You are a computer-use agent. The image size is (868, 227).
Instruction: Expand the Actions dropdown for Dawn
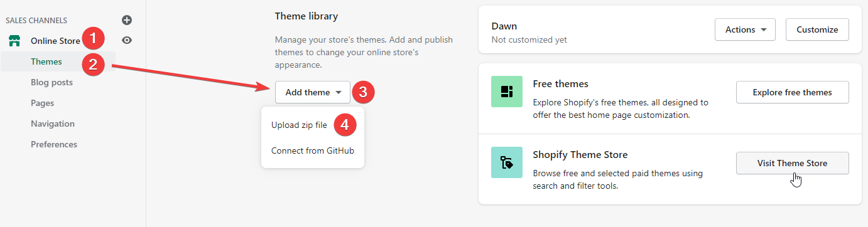pos(745,29)
